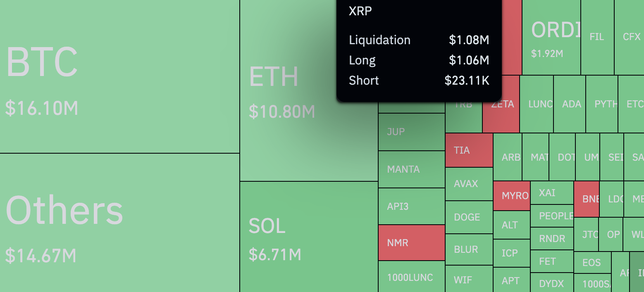Click the JUP heatmap cell

point(411,132)
